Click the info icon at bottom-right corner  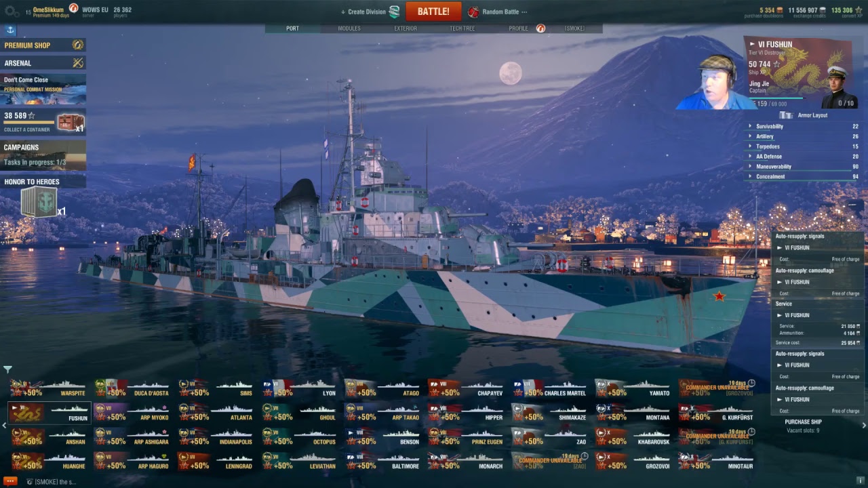point(861,481)
